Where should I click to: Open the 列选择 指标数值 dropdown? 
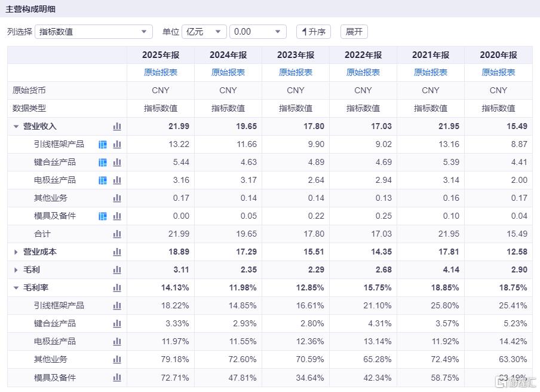[x=94, y=32]
